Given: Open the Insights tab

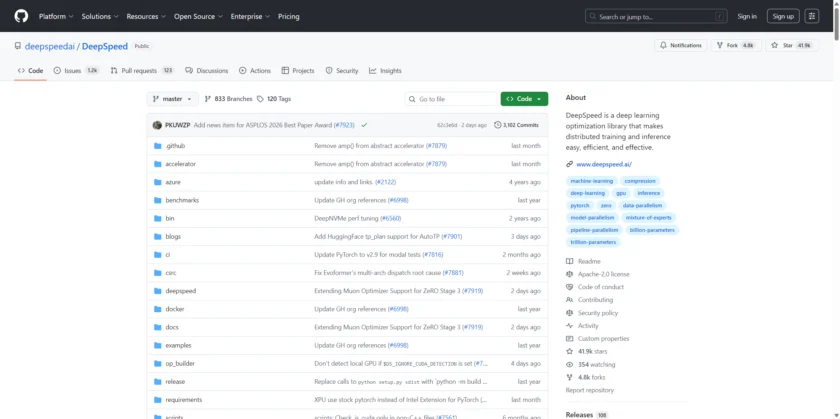Looking at the screenshot, I should (385, 71).
